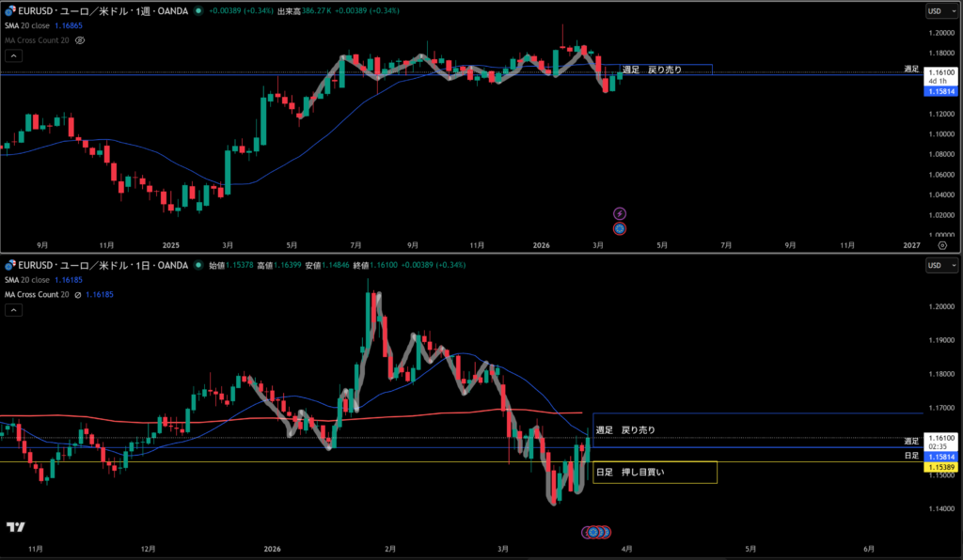Toggle MA Cross Count indicator on daily chart
Screen dimensions: 963x560
tap(37, 295)
